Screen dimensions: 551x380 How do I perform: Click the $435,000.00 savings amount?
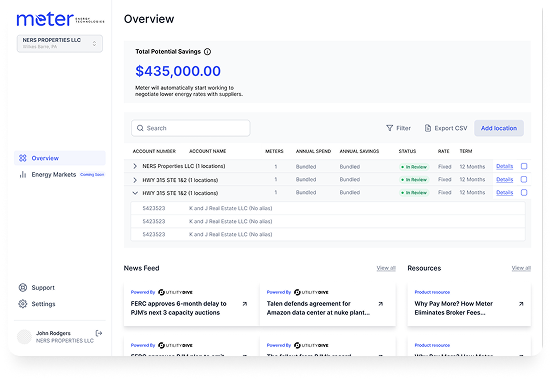click(x=178, y=71)
